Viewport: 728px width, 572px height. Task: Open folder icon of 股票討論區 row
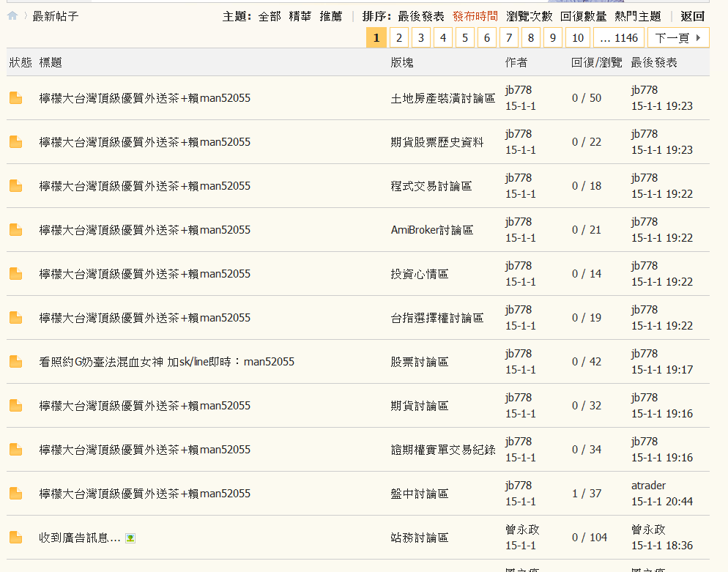coord(16,362)
